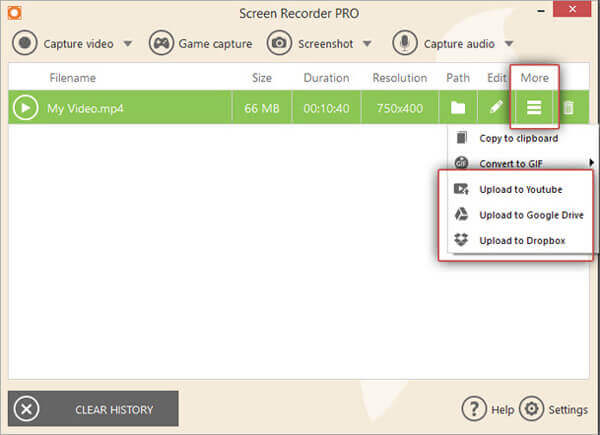Viewport: 600px width, 435px height.
Task: Open Help via the question mark icon
Action: [474, 409]
